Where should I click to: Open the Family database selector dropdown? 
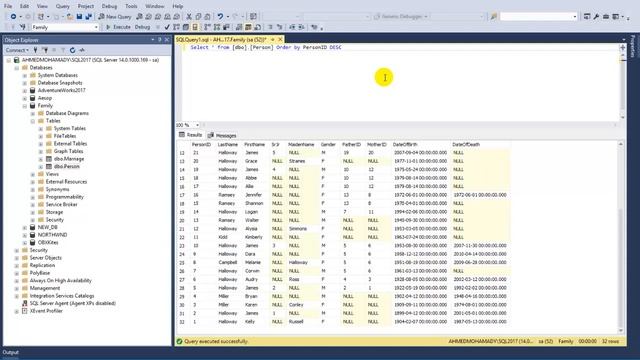point(96,27)
